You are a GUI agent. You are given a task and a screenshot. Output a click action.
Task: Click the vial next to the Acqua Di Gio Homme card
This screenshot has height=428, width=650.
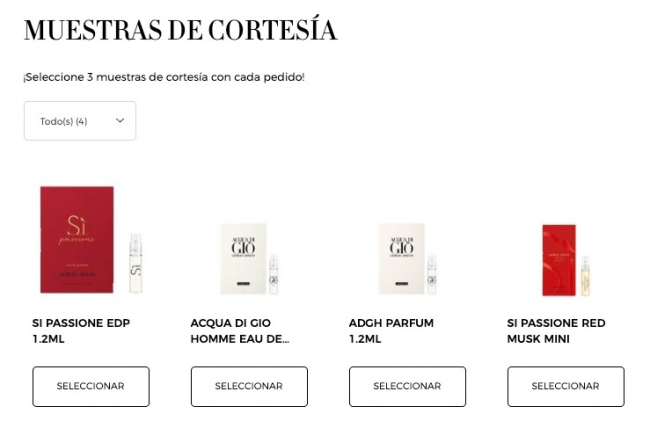[x=274, y=275]
